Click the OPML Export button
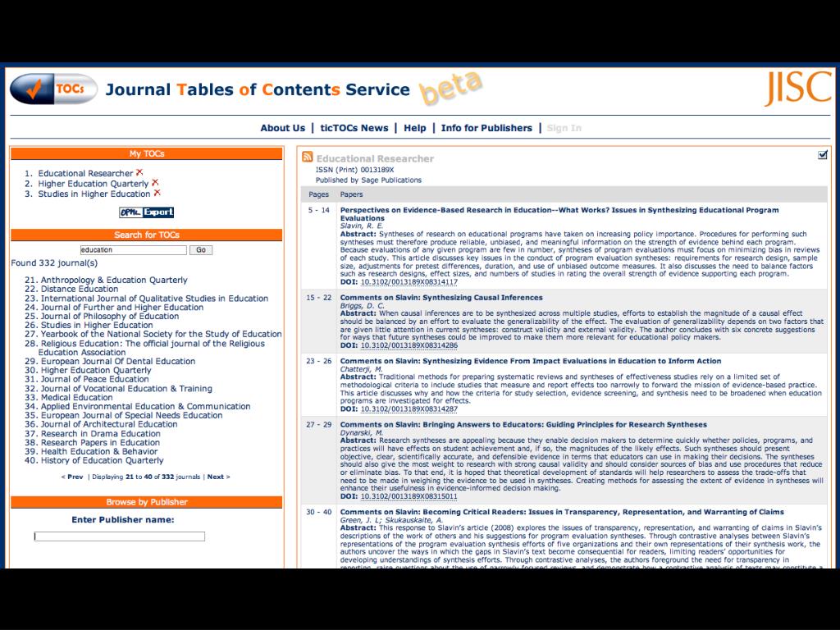Viewport: 840px width, 630px height. coord(146,212)
